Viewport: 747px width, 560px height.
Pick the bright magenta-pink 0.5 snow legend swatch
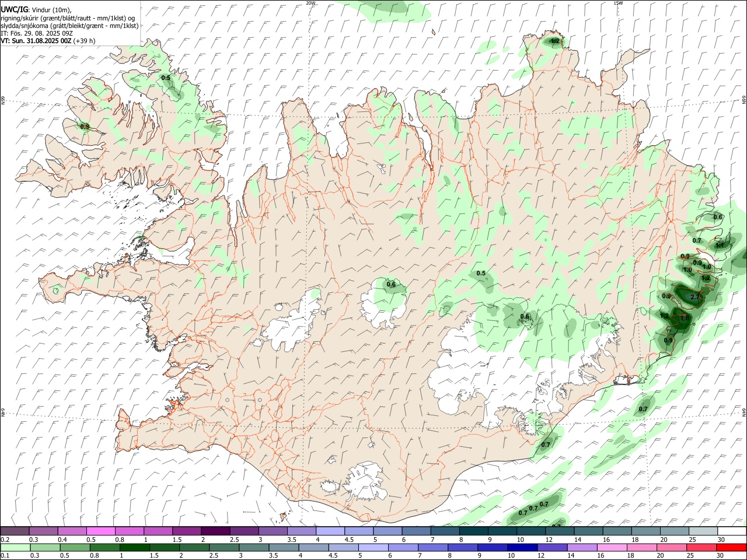(x=101, y=531)
